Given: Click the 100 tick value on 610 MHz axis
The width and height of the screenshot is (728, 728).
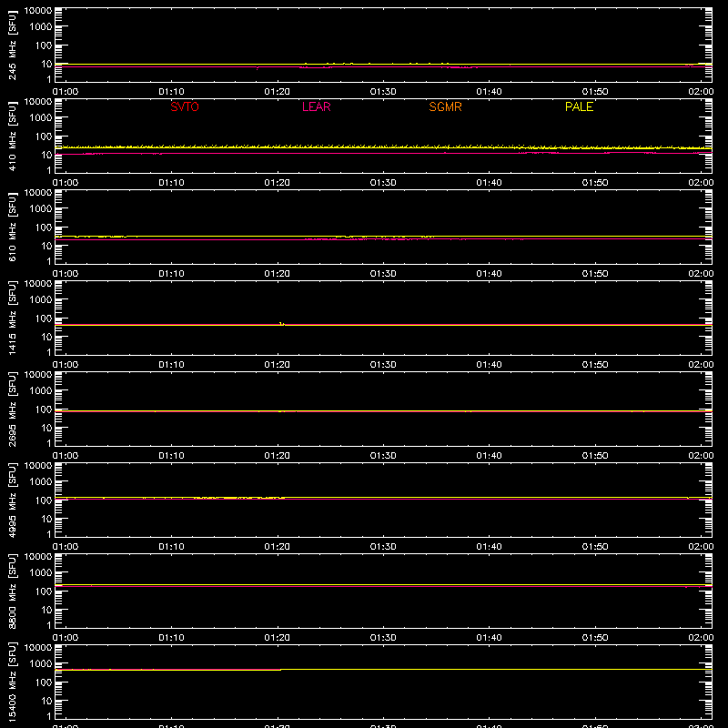Looking at the screenshot, I should [44, 227].
